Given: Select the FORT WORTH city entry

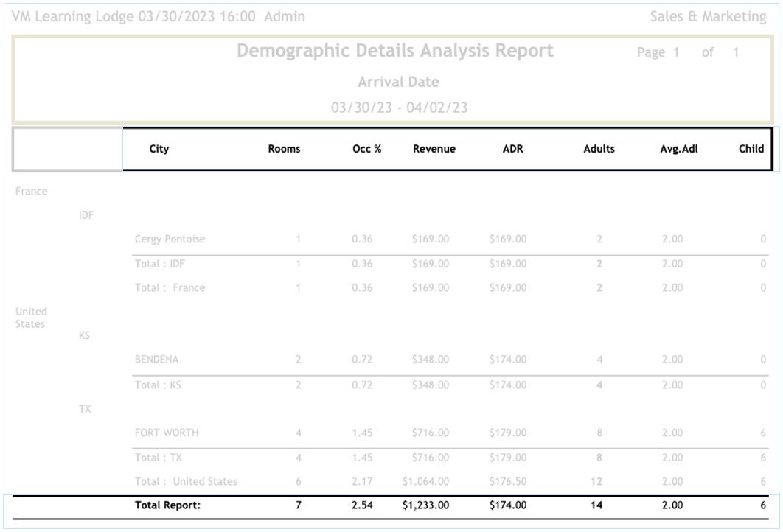Looking at the screenshot, I should 165,433.
